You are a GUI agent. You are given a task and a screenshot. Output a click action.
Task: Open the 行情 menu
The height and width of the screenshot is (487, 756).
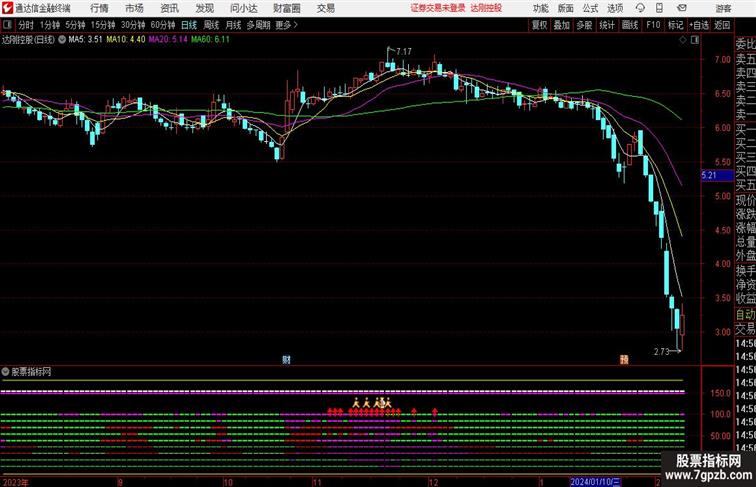(99, 8)
